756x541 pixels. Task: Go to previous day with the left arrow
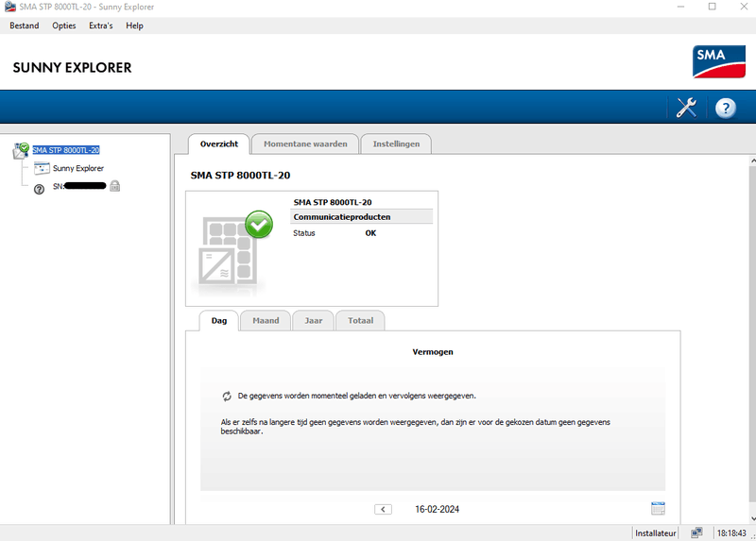click(x=383, y=509)
